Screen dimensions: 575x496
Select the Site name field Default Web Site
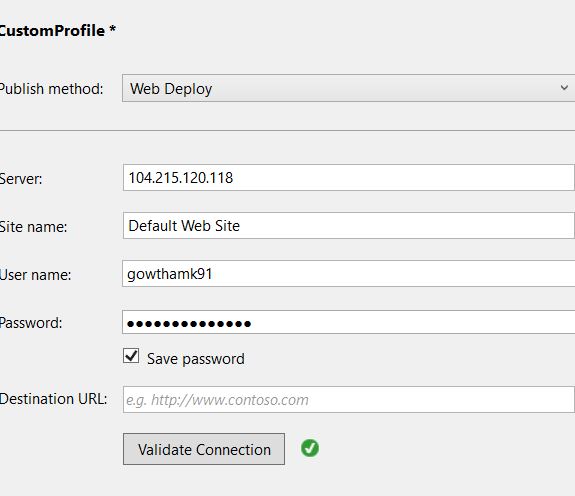349,225
